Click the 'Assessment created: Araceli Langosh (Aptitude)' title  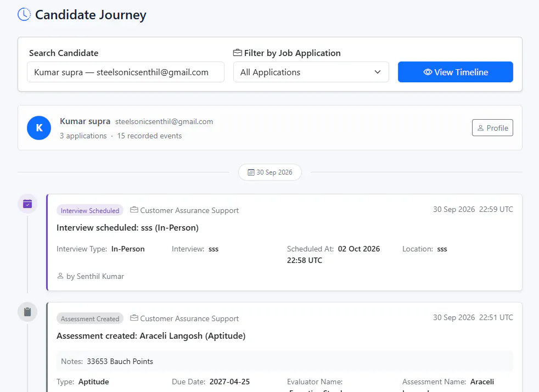point(151,336)
